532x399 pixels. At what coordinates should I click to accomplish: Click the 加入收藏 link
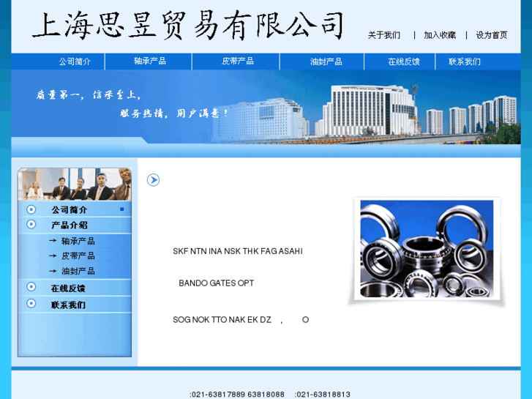pos(440,35)
